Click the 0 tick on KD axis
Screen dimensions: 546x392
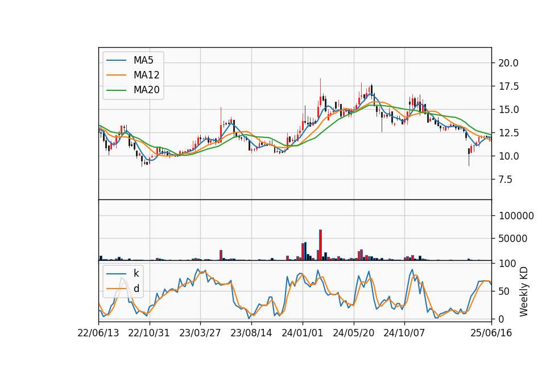[502, 319]
